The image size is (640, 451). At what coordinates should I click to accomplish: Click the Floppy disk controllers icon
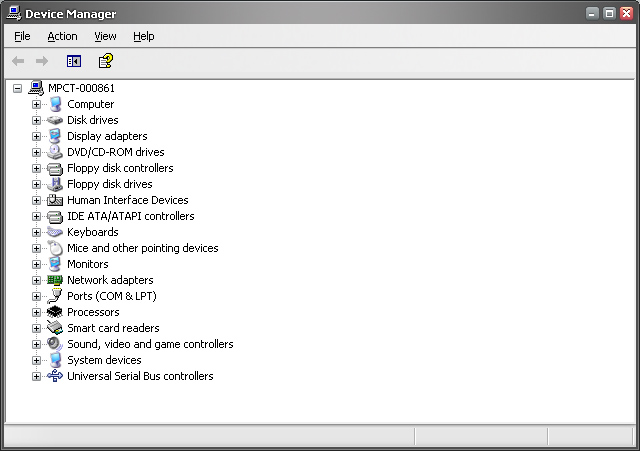pyautogui.click(x=55, y=168)
